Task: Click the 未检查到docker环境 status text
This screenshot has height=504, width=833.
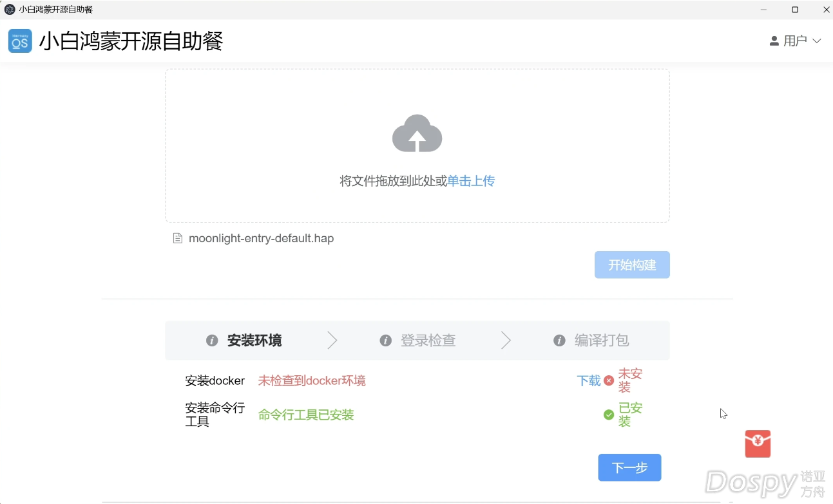Action: (312, 380)
